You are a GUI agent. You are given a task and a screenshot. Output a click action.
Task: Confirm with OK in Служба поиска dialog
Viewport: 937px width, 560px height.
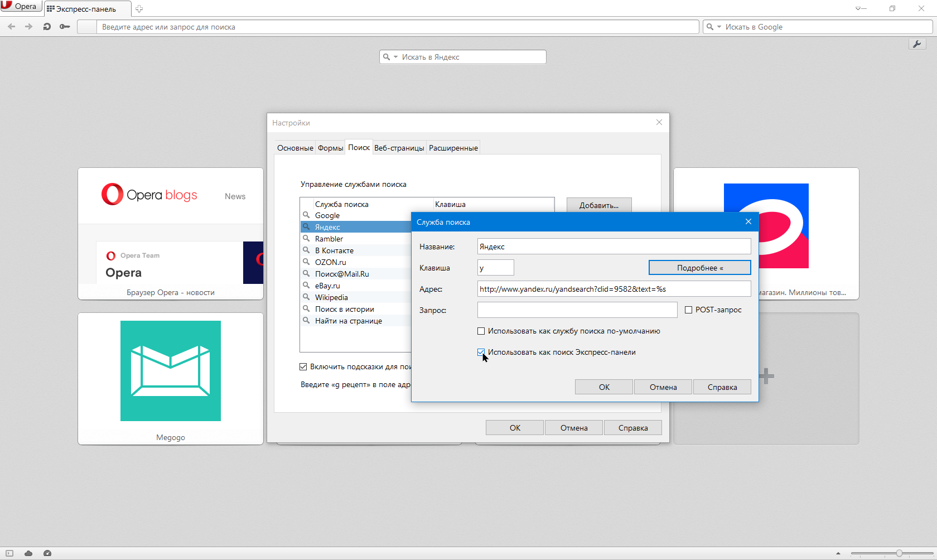pyautogui.click(x=604, y=387)
